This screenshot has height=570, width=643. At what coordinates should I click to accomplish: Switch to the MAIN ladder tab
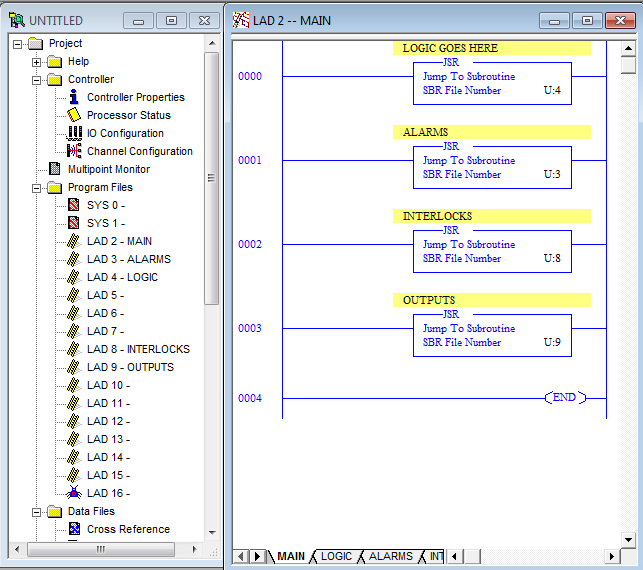(291, 556)
